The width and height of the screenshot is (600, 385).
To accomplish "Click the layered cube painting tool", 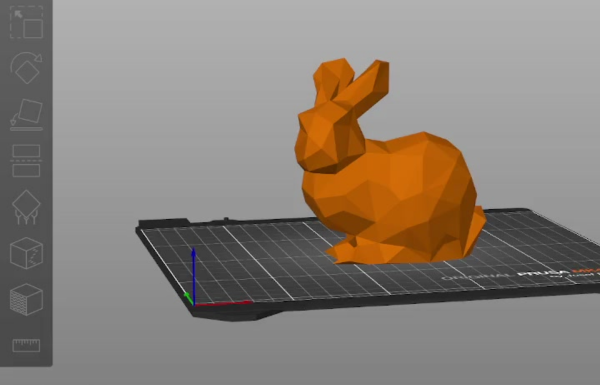I will tap(26, 300).
